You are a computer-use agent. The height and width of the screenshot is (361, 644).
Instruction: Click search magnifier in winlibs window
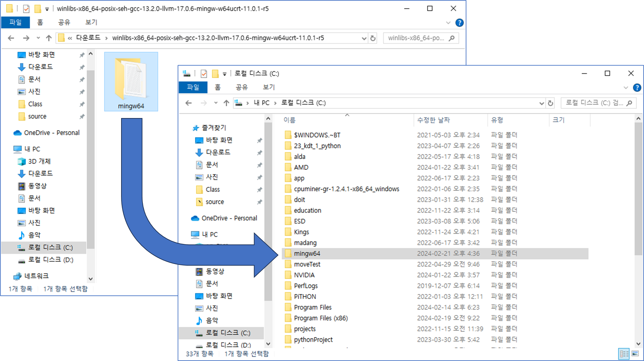coord(452,38)
